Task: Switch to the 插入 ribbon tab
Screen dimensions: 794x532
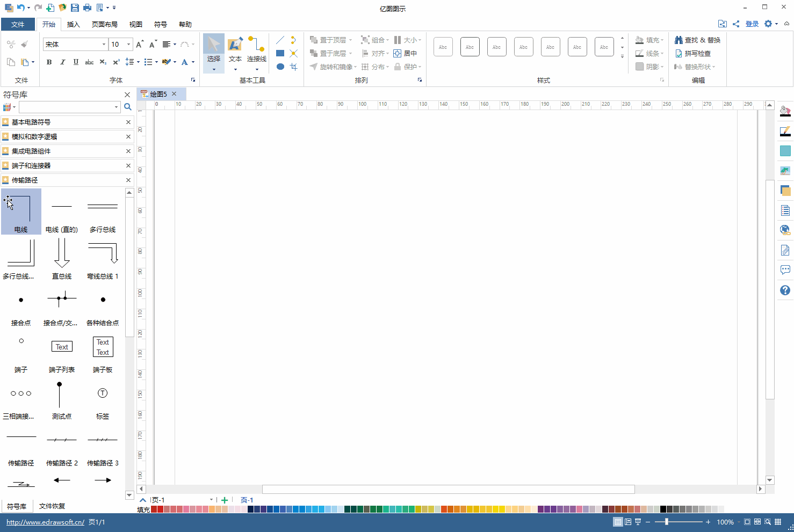Action: pyautogui.click(x=74, y=24)
